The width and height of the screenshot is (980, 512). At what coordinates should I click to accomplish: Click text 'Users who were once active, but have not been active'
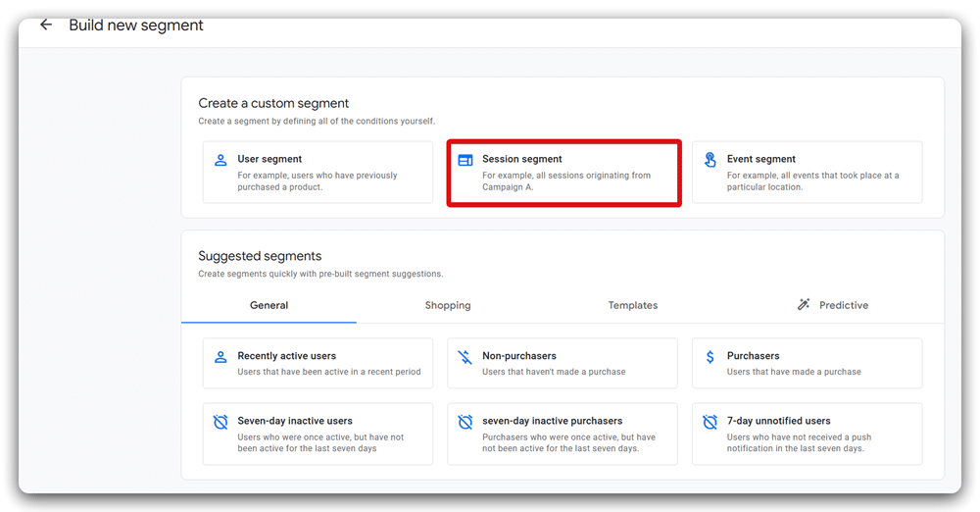tap(320, 442)
